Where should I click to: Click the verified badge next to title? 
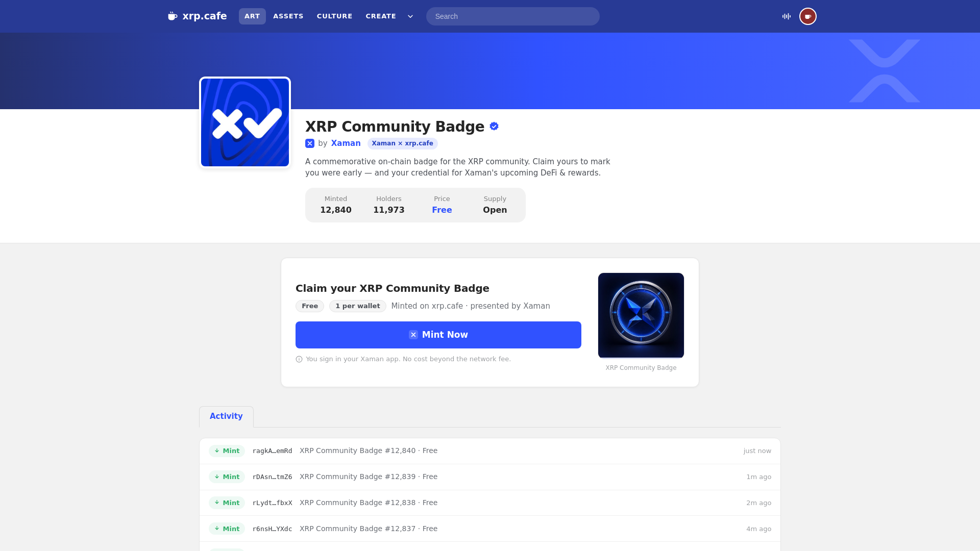494,126
